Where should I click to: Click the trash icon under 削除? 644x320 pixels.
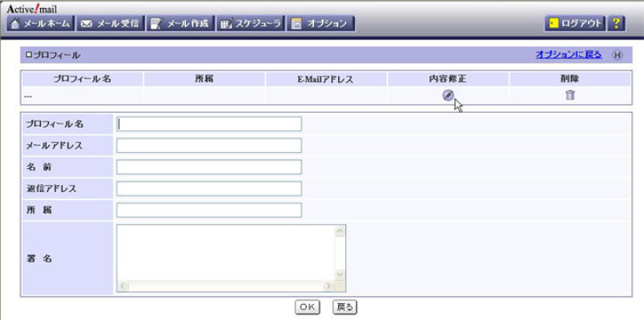(x=570, y=95)
